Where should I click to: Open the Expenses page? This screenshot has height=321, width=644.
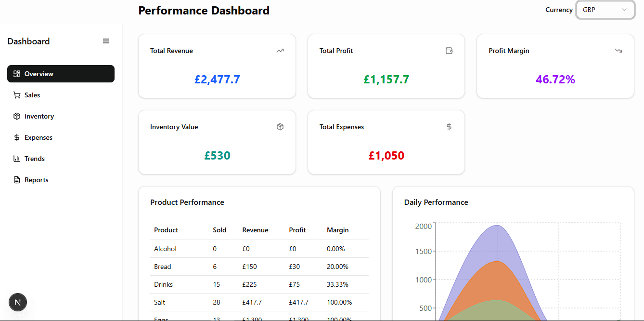click(x=39, y=137)
